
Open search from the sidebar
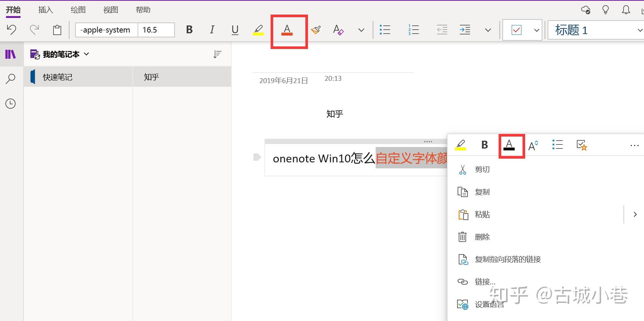pyautogui.click(x=10, y=79)
